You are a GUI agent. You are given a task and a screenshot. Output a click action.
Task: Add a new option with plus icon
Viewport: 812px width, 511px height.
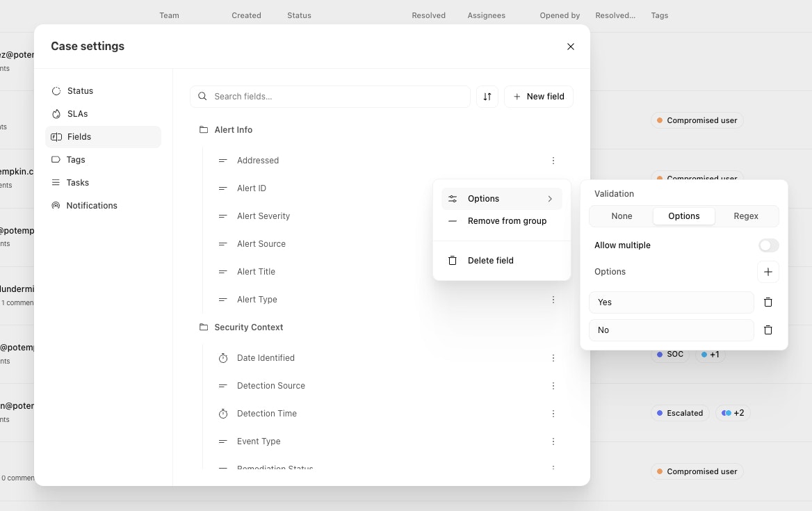(768, 272)
